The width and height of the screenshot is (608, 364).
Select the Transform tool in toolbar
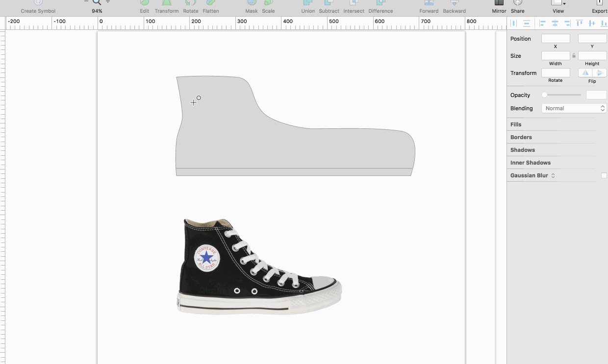tap(167, 7)
